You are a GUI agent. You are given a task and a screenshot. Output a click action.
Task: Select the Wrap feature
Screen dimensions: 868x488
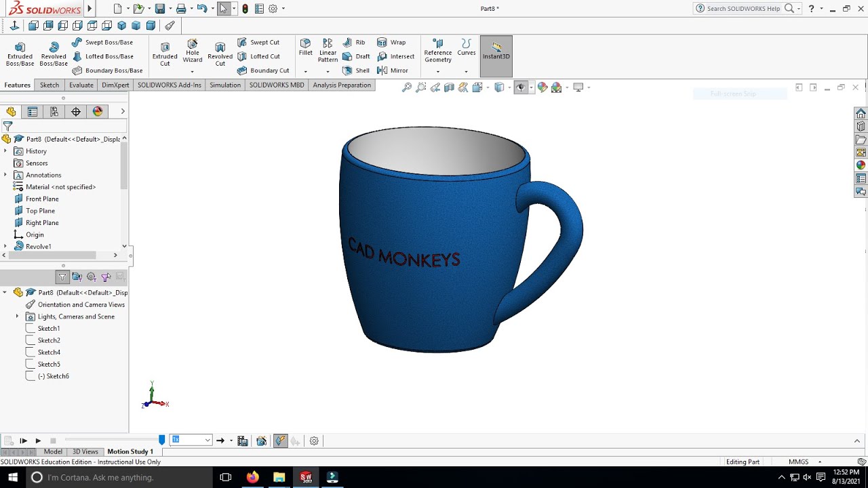(x=391, y=42)
